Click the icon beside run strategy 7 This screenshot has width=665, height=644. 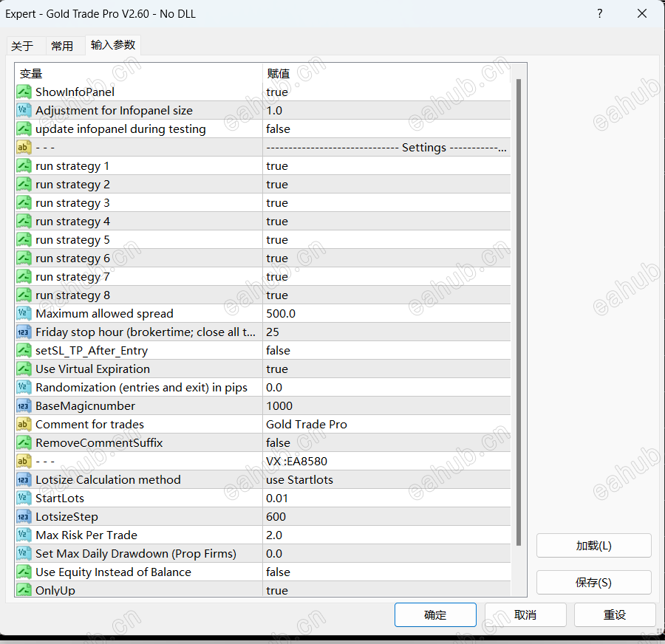(24, 276)
